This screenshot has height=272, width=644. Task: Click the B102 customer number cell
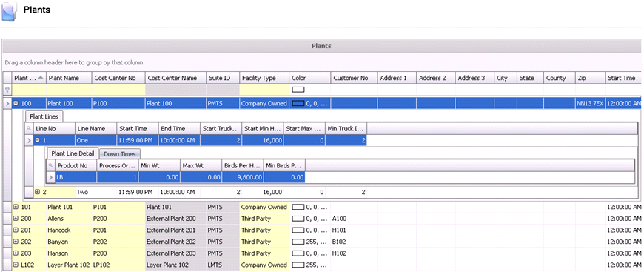click(354, 242)
